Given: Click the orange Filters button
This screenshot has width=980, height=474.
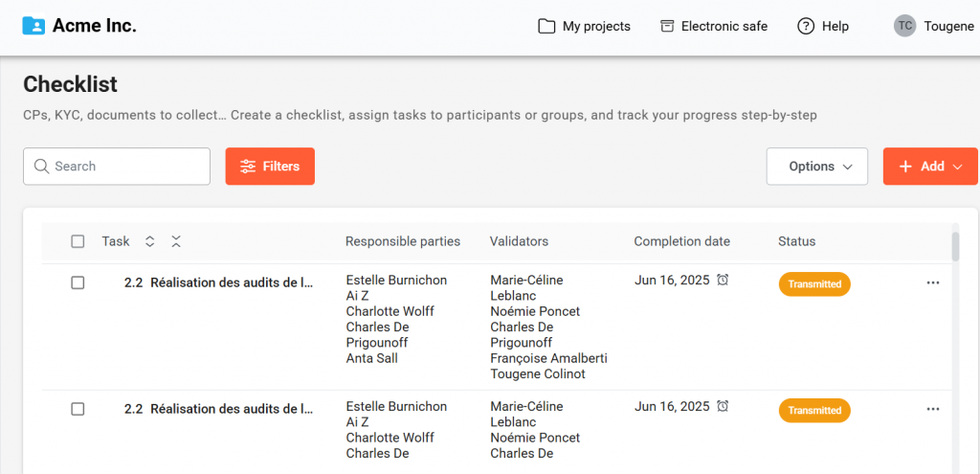Looking at the screenshot, I should [x=270, y=166].
